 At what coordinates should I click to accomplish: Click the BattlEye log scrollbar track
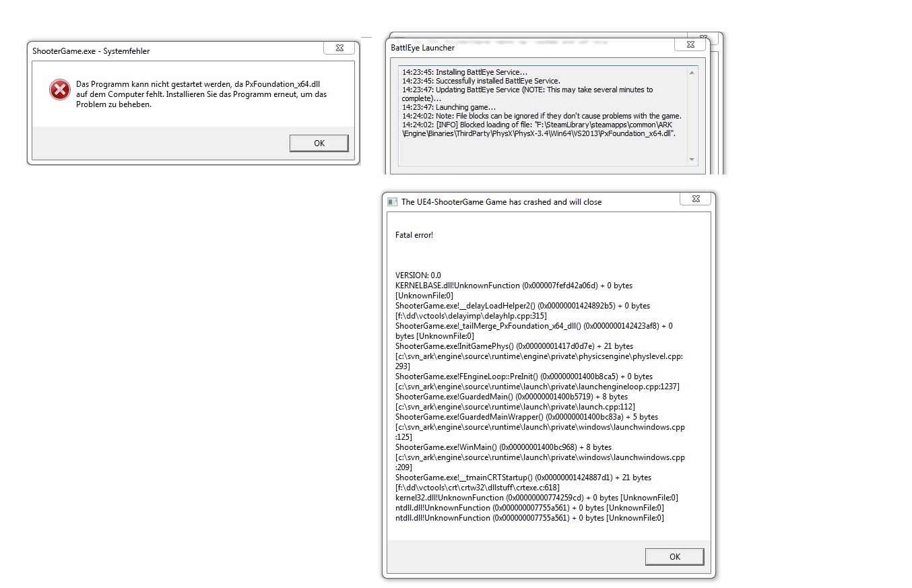click(691, 116)
